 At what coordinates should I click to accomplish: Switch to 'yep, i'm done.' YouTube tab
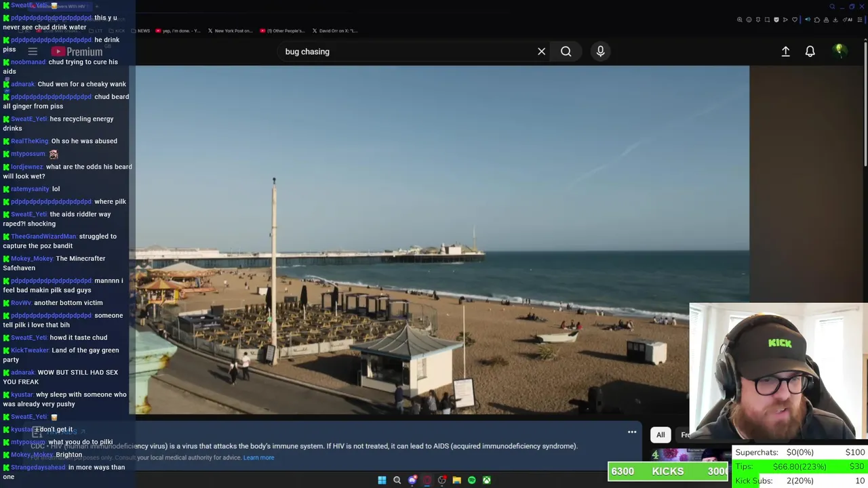[178, 30]
